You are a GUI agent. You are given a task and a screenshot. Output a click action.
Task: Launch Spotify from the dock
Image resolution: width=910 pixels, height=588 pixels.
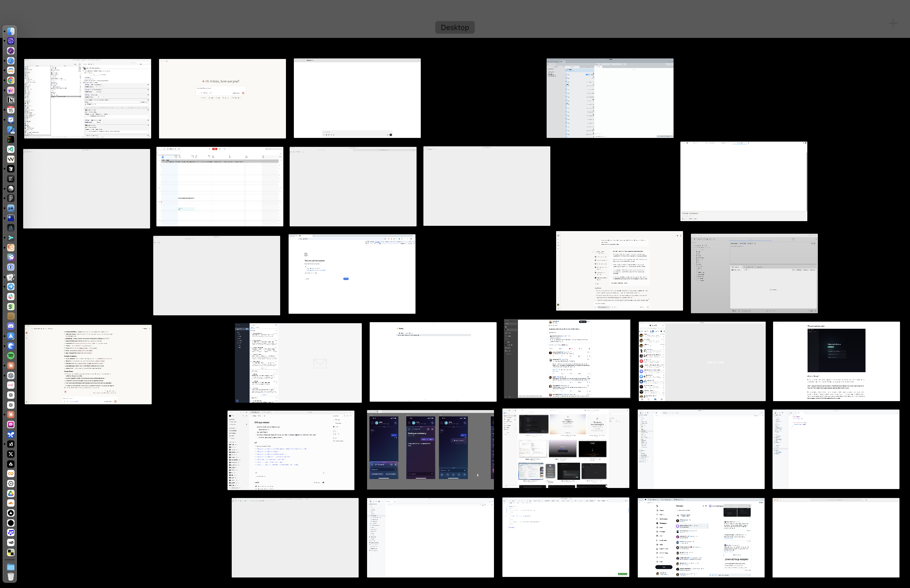pos(11,356)
